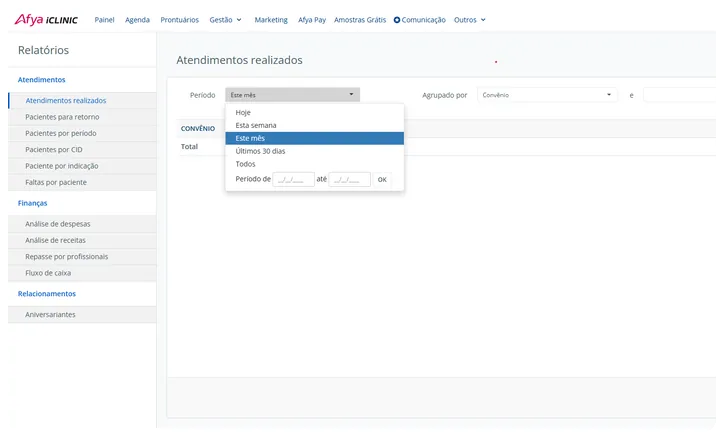Open Afya Pay in the top navigation
Screen dimensions: 724x440
pos(312,20)
